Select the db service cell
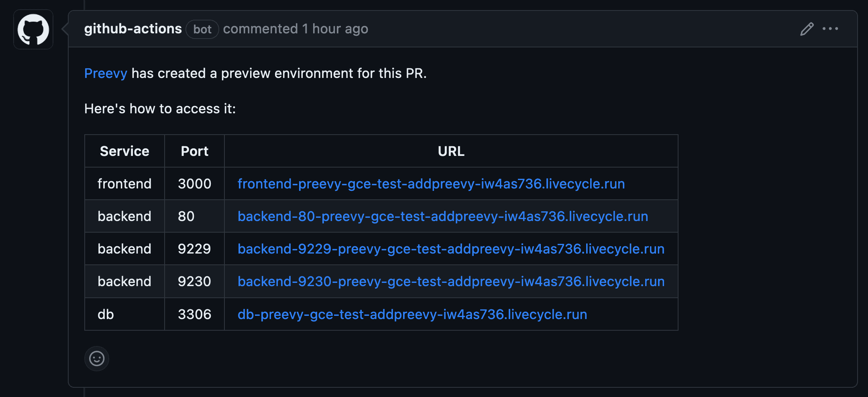The height and width of the screenshot is (397, 868). pos(124,314)
